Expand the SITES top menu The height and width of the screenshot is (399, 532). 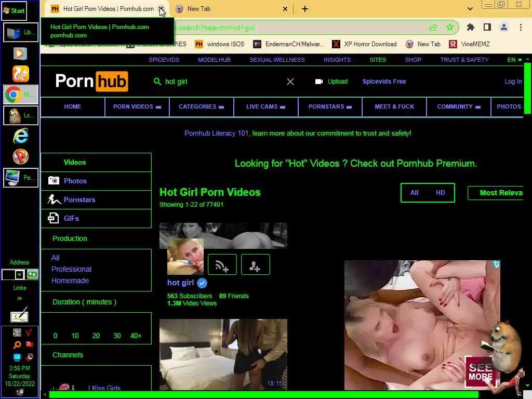click(x=378, y=60)
